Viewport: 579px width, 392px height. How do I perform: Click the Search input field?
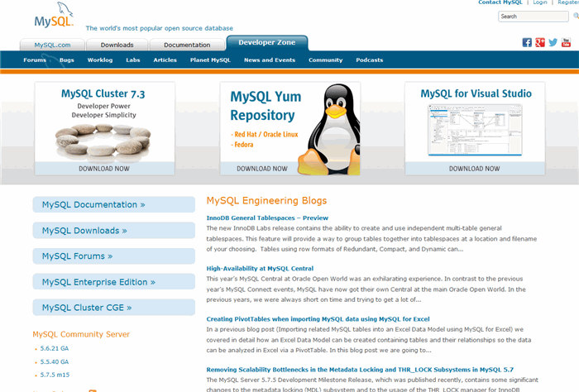(534, 17)
